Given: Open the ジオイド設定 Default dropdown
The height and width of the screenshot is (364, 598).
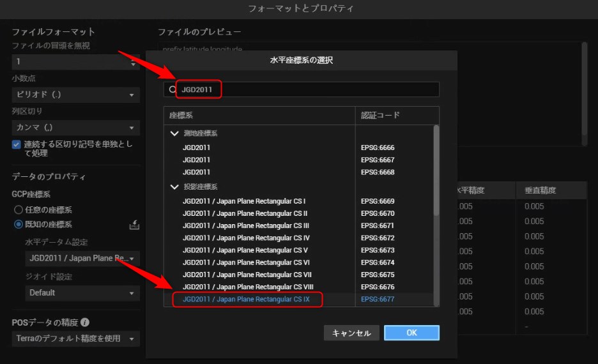Looking at the screenshot, I should tap(82, 292).
